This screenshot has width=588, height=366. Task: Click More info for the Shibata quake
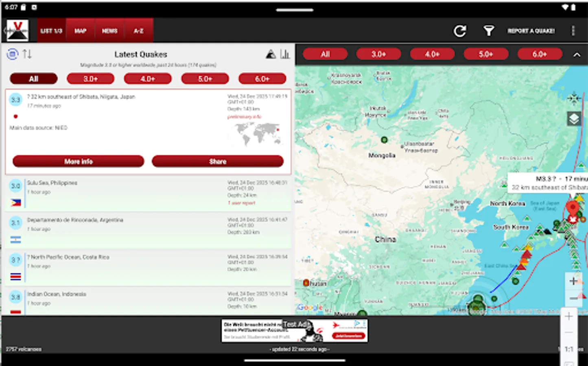tap(78, 161)
